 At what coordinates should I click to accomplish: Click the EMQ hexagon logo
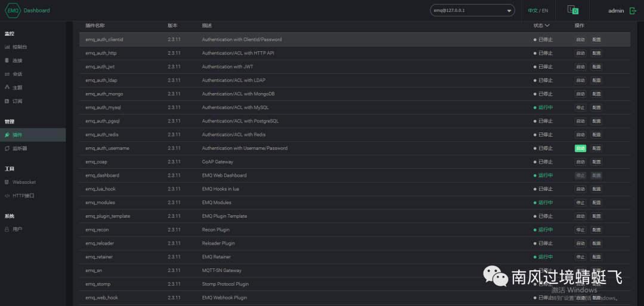[13, 10]
